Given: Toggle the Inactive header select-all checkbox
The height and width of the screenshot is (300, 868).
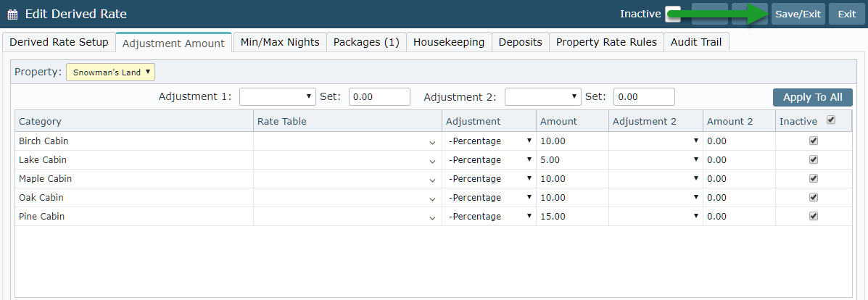Looking at the screenshot, I should (x=831, y=120).
